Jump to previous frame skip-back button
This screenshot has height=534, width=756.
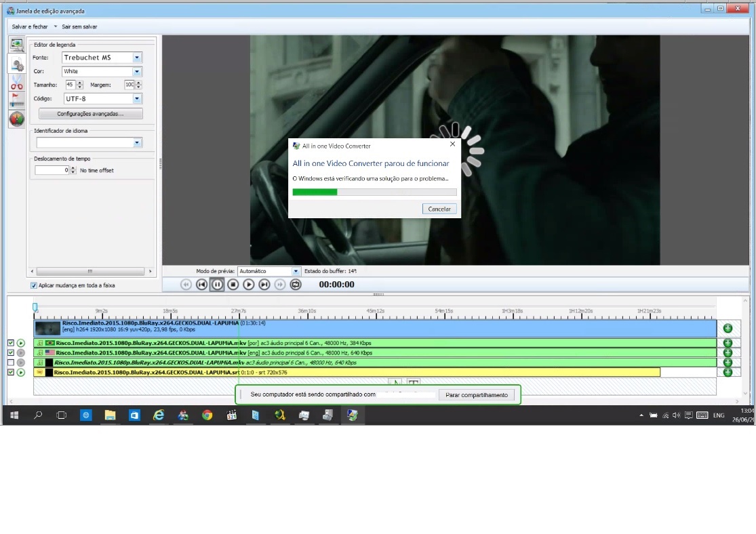tap(201, 285)
